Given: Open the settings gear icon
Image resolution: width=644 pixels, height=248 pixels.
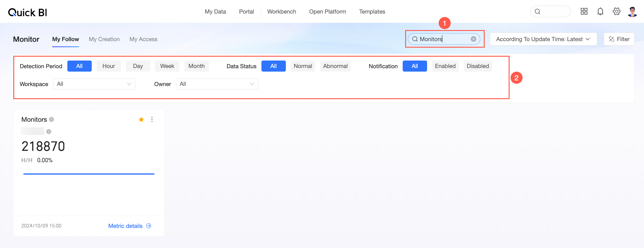Looking at the screenshot, I should pos(616,11).
